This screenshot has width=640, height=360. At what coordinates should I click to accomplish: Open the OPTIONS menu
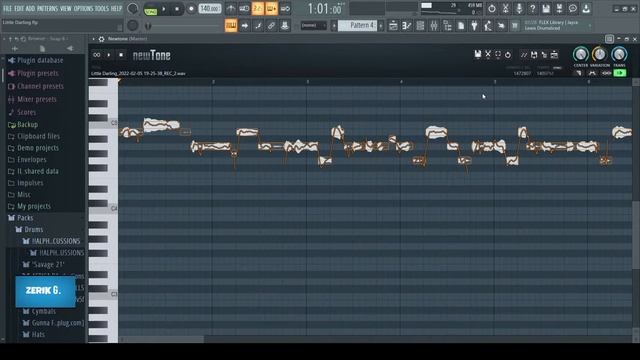coord(83,8)
